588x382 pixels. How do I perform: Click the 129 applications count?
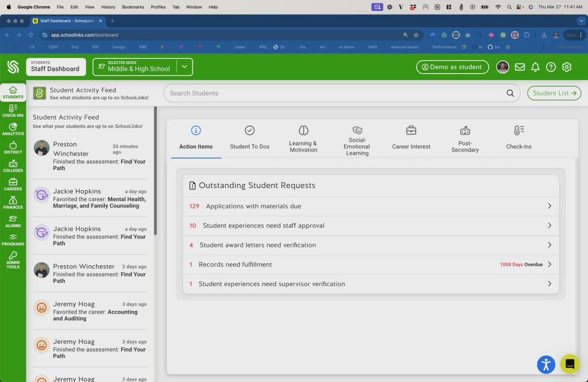click(x=194, y=206)
